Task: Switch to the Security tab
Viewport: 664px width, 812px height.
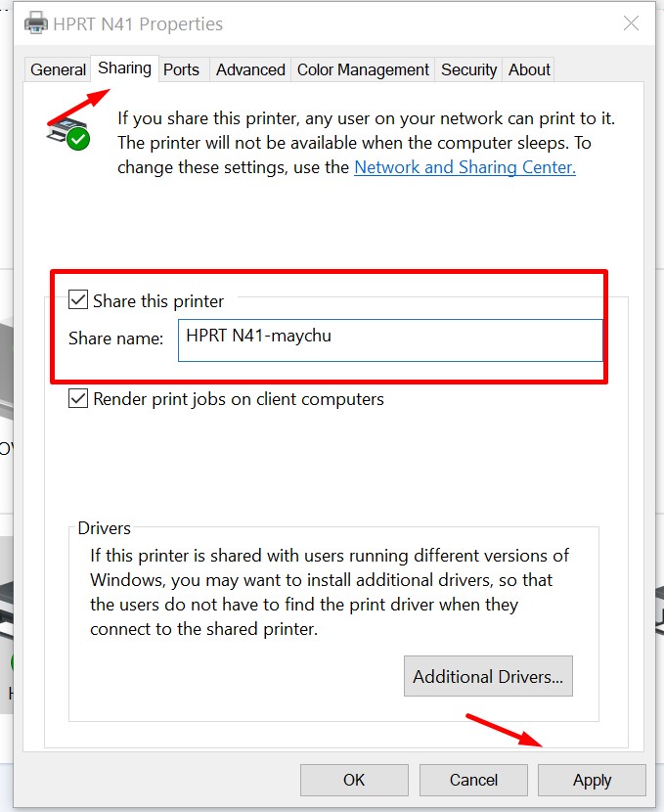Action: [468, 69]
